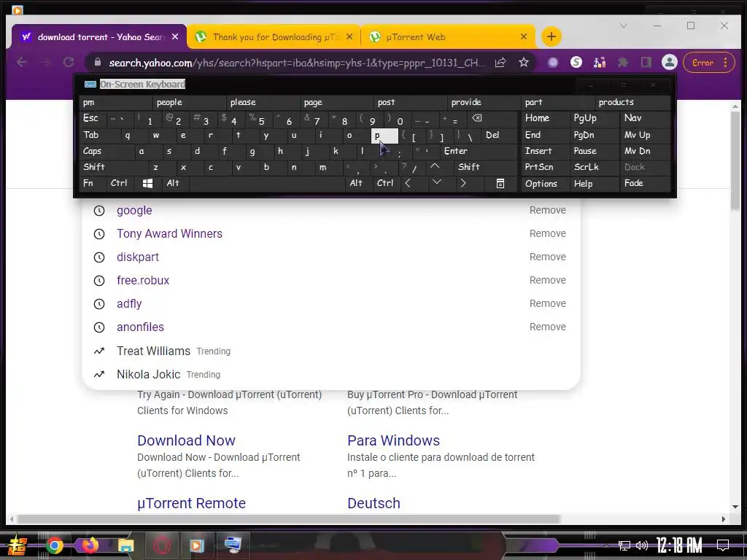Click the PrtScn key on keyboard
The height and width of the screenshot is (560, 747).
pyautogui.click(x=545, y=167)
